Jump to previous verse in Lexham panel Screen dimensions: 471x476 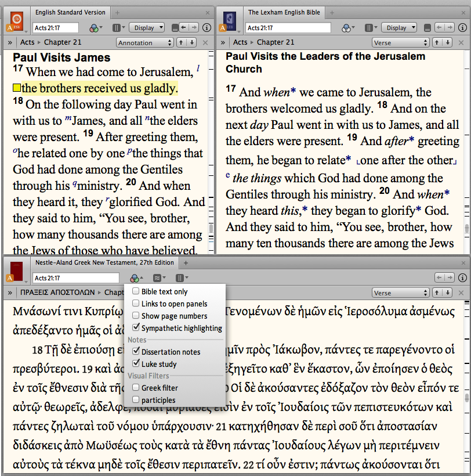(437, 42)
